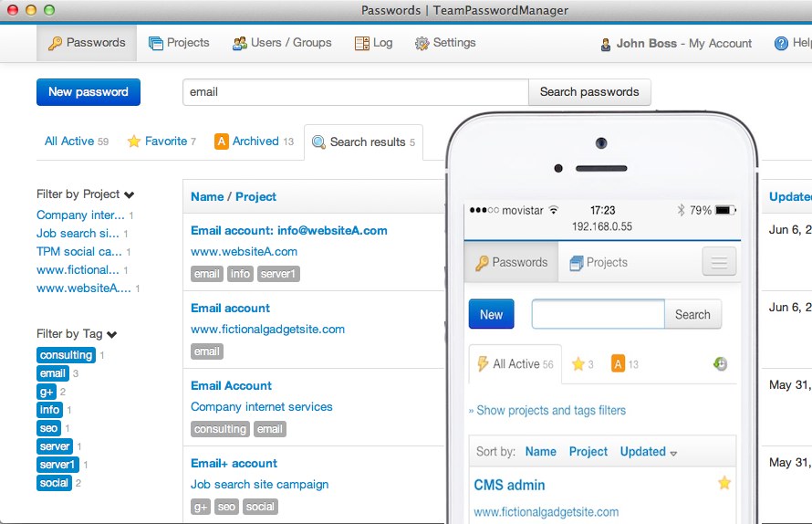Viewport: 812px width, 524px height.
Task: Click the blue New password button
Action: 88,92
